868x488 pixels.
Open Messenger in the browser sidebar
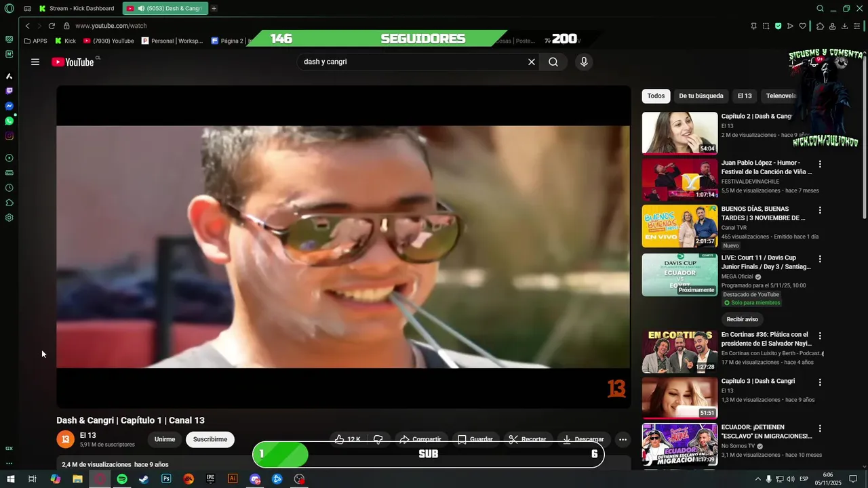point(9,106)
